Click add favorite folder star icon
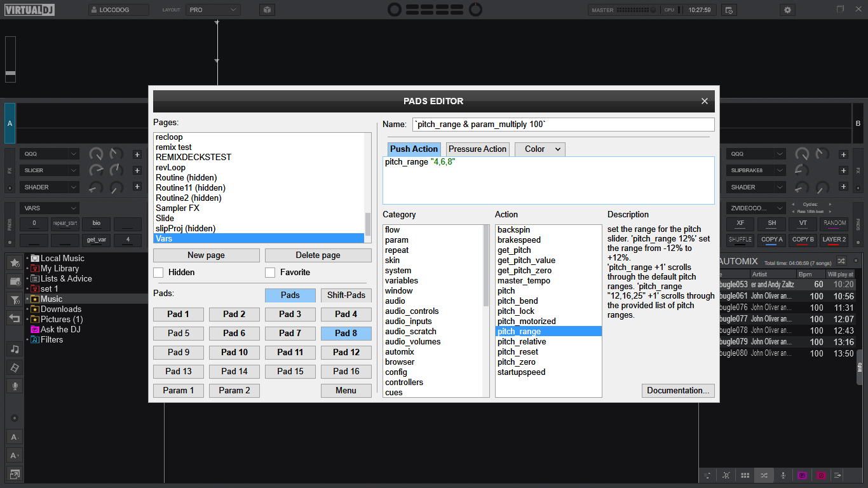This screenshot has height=488, width=868. 15,262
